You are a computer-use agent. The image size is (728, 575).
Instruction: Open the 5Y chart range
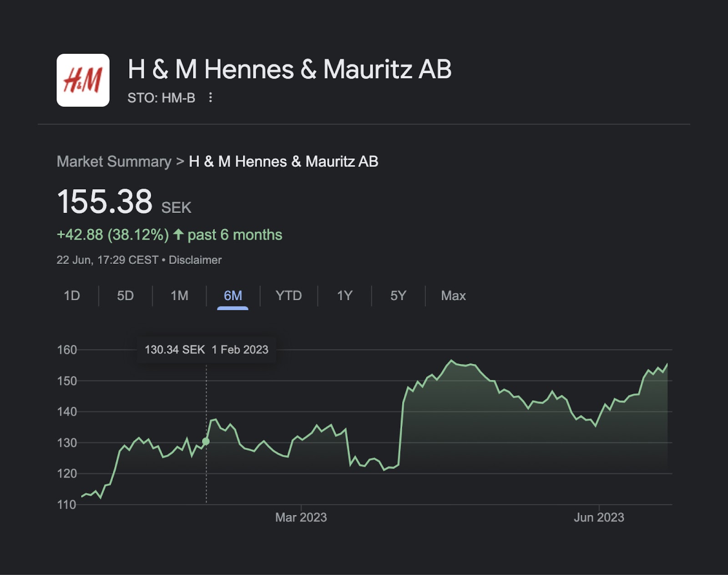[398, 296]
